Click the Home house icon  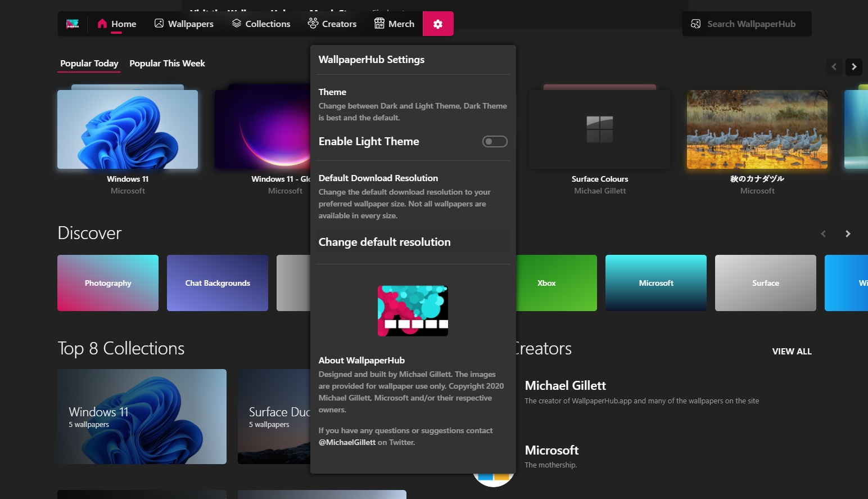coord(102,24)
